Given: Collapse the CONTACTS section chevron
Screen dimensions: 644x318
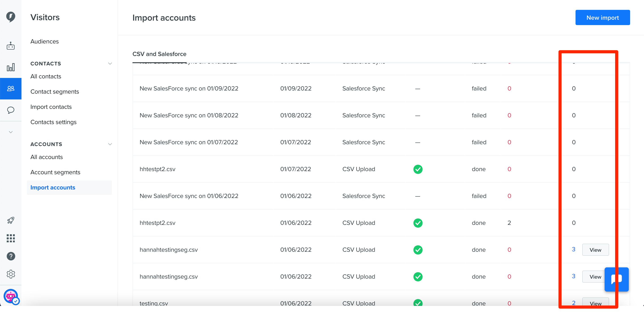Looking at the screenshot, I should click(x=110, y=64).
